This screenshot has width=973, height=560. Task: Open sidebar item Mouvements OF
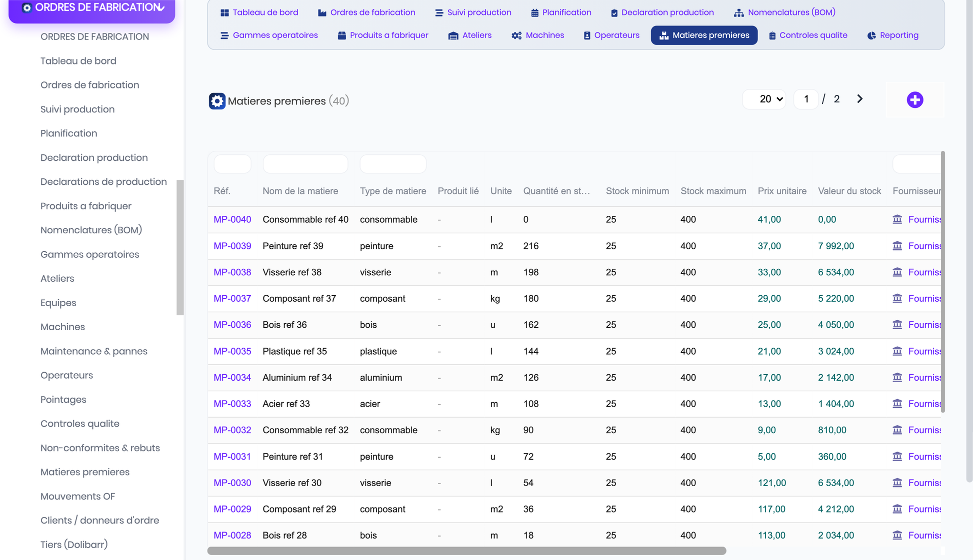tap(77, 496)
